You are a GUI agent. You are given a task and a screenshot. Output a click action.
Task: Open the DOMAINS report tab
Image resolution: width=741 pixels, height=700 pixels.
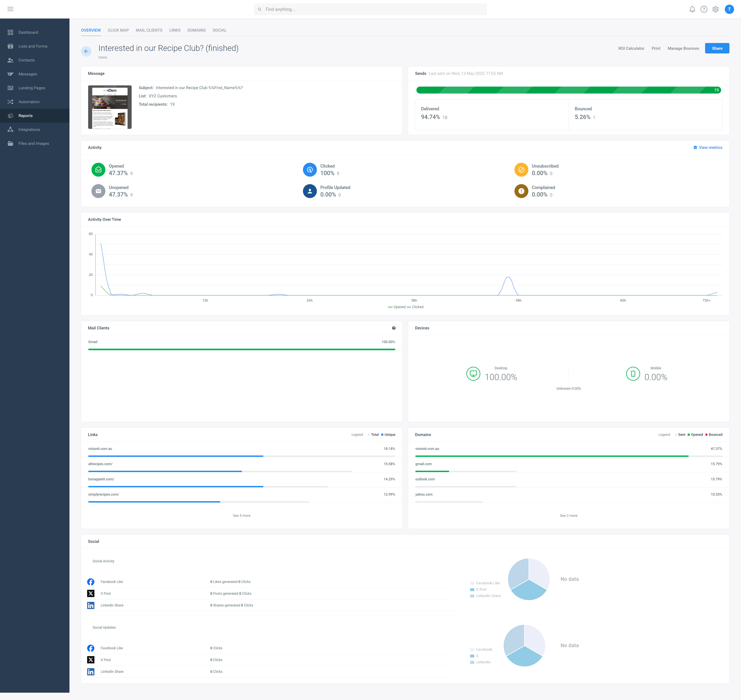[x=196, y=30]
